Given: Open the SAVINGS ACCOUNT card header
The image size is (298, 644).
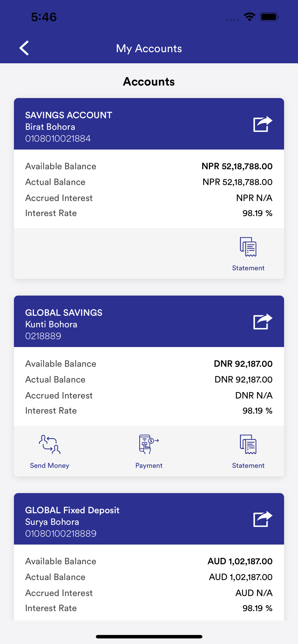Looking at the screenshot, I should point(149,124).
